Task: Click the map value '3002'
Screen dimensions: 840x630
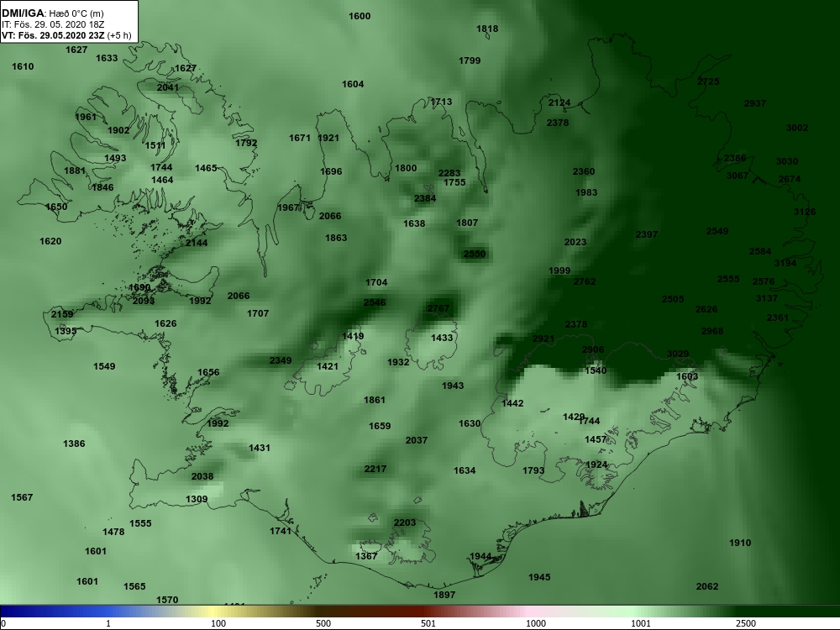Action: pos(797,128)
